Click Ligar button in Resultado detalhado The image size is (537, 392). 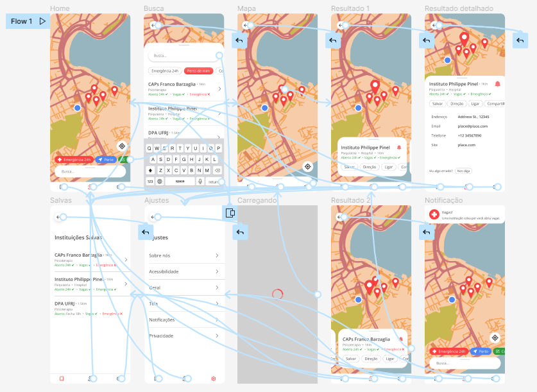tap(475, 104)
